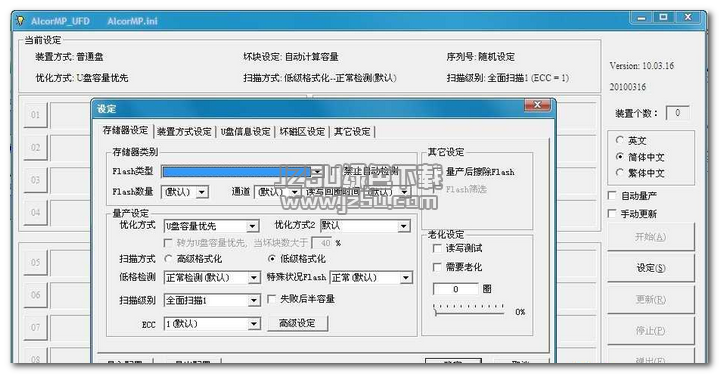
Task: Click the Version: 10.03.16 text
Action: point(642,66)
